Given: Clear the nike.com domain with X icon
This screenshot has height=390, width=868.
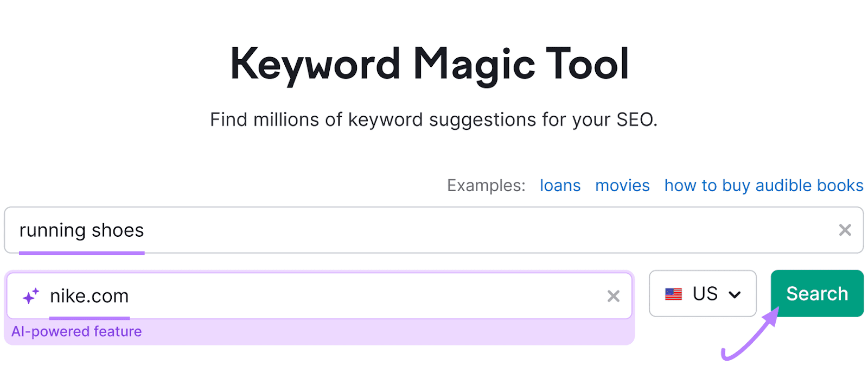Looking at the screenshot, I should [x=613, y=296].
